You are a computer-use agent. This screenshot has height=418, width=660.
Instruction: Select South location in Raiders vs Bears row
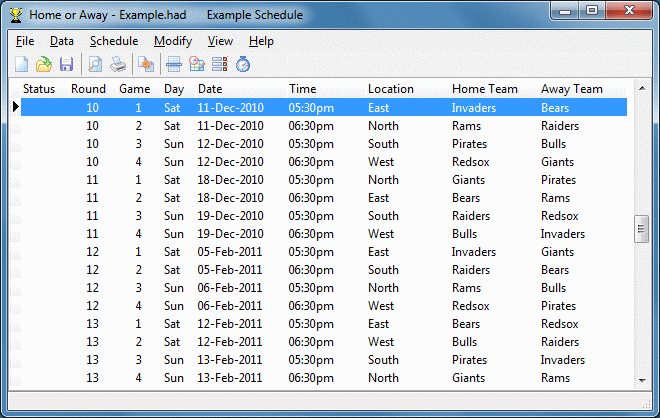click(x=383, y=270)
